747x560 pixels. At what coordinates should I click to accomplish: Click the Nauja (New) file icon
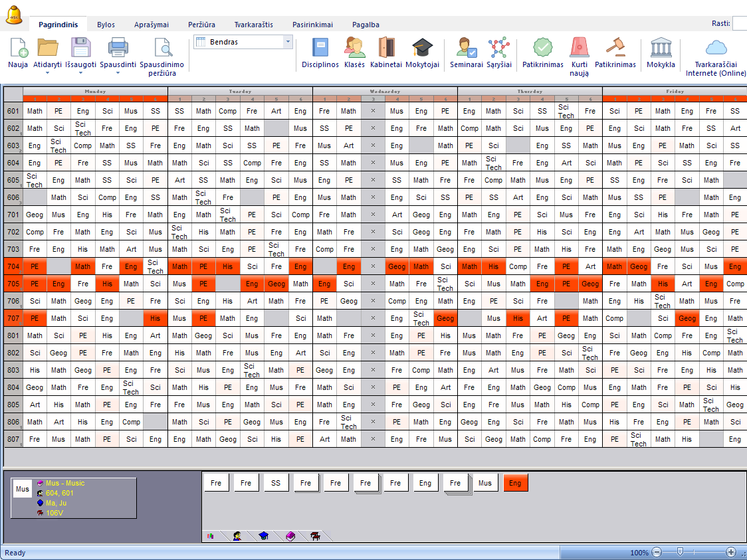point(18,48)
